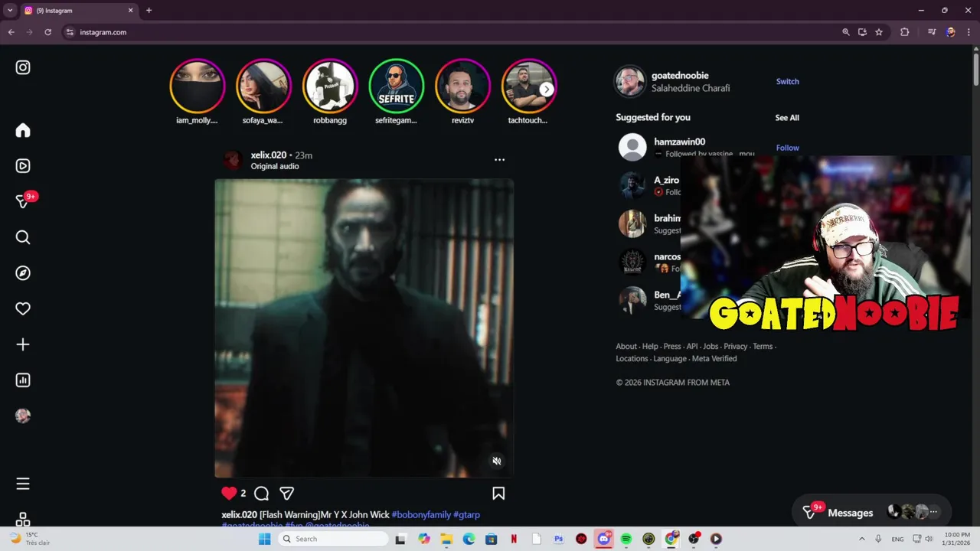Show hidden system tray icons
The width and height of the screenshot is (980, 551).
coord(861,539)
